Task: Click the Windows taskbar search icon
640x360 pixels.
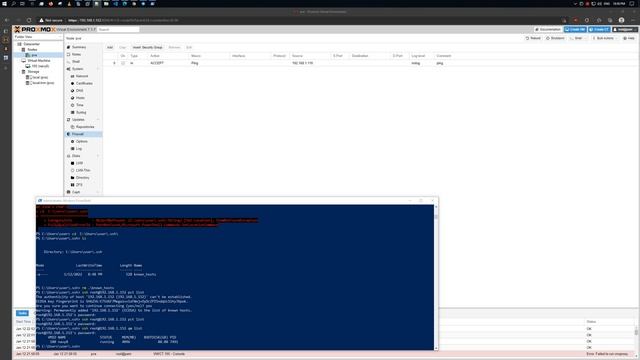Action: [13, 4]
